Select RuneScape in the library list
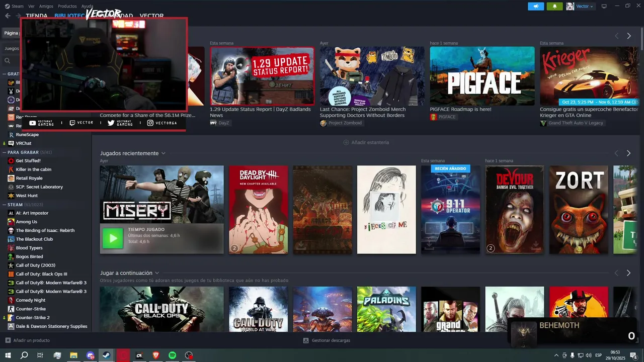This screenshot has height=362, width=644. [27, 135]
